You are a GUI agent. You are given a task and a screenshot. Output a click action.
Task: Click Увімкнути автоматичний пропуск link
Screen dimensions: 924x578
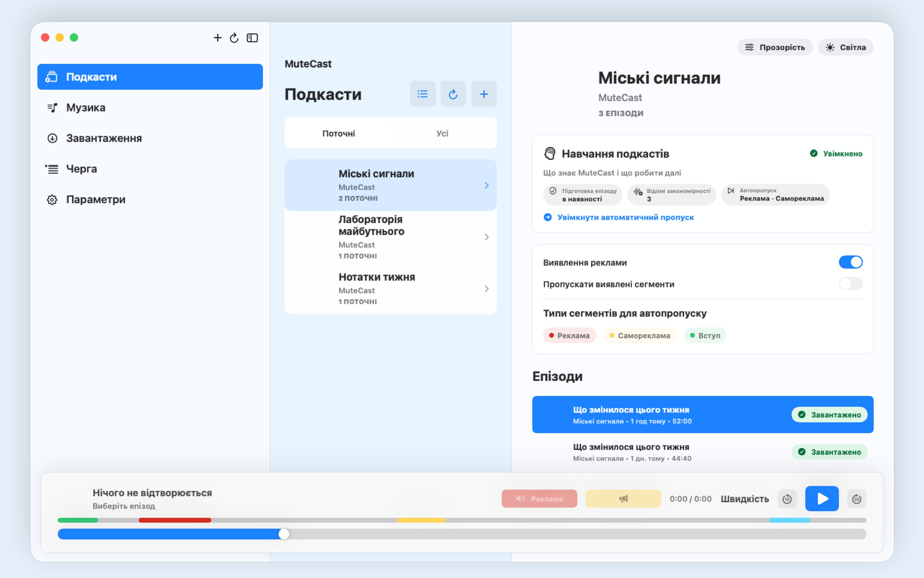coord(619,217)
